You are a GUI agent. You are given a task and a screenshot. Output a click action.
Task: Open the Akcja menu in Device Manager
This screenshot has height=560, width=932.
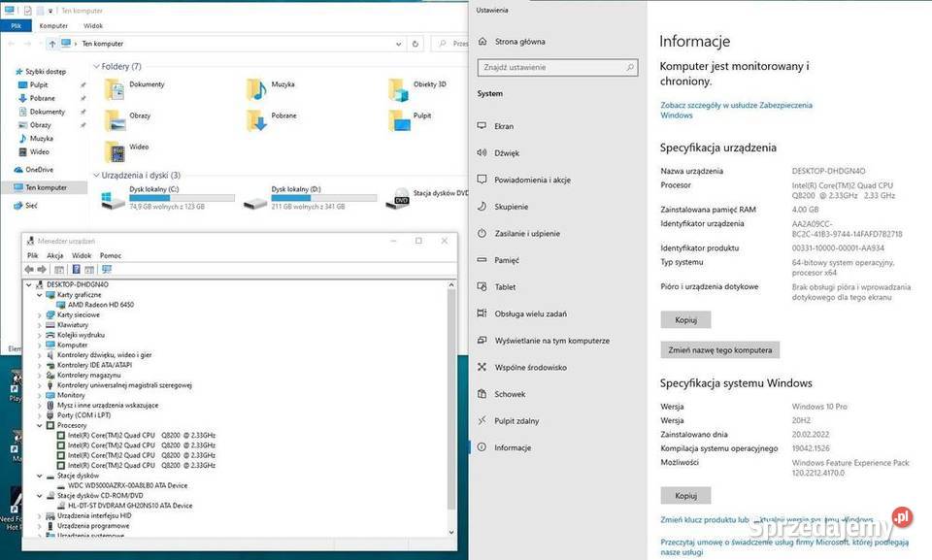click(55, 255)
